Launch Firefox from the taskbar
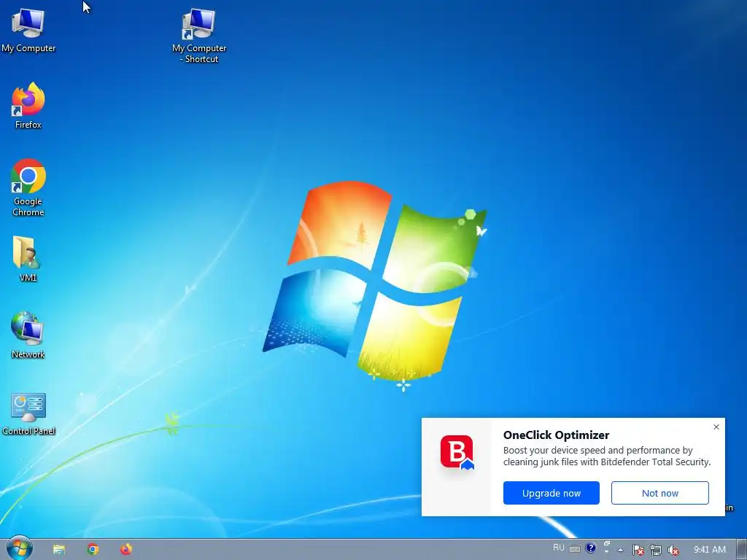 [x=126, y=550]
